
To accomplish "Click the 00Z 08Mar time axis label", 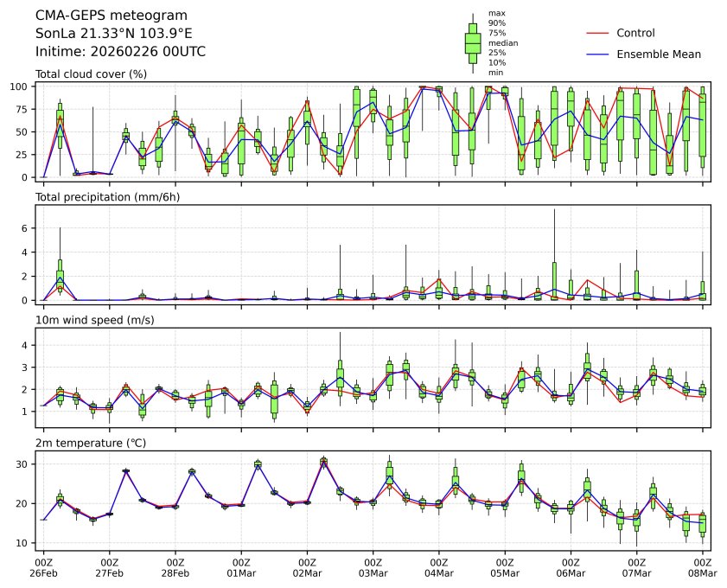I will tap(702, 566).
